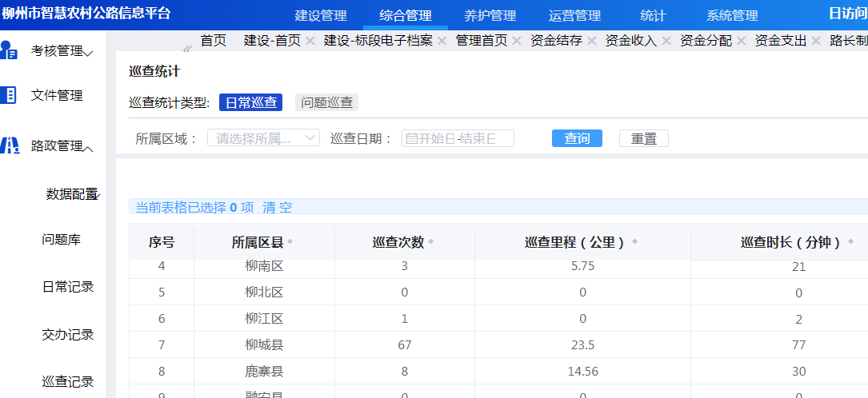Click the blue 查询 button
The height and width of the screenshot is (398, 868).
point(577,138)
